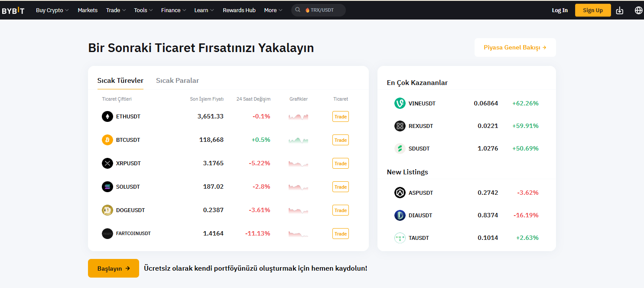Viewport: 644px width, 288px height.
Task: Click the En Çok Kazananlar heading
Action: pos(417,82)
